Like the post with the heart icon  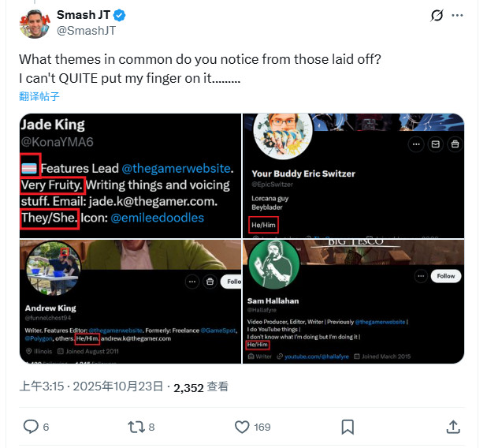pyautogui.click(x=243, y=427)
